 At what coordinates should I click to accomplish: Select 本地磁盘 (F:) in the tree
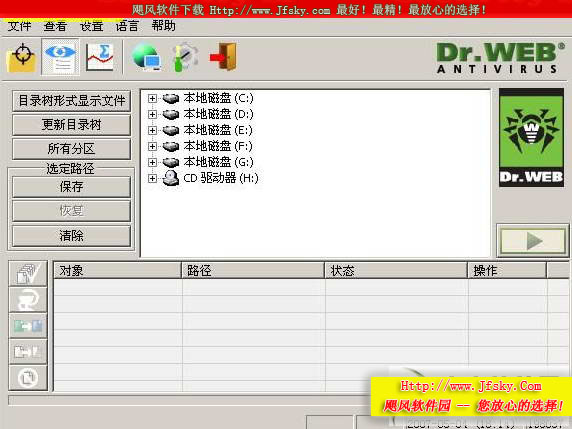coord(218,146)
